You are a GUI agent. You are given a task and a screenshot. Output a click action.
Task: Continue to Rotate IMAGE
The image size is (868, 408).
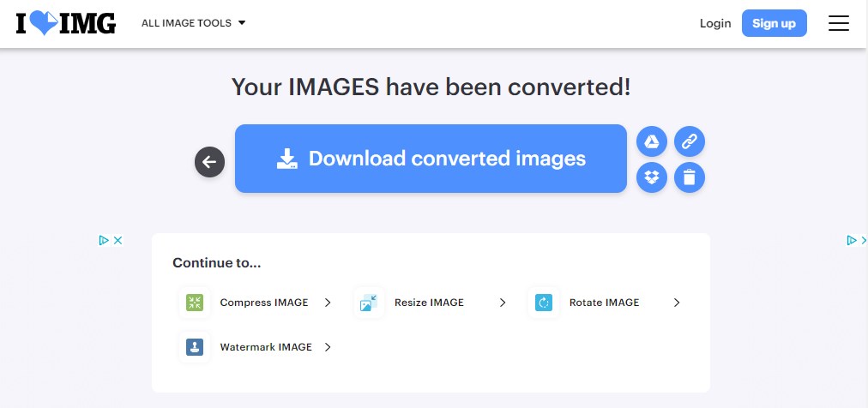(605, 303)
